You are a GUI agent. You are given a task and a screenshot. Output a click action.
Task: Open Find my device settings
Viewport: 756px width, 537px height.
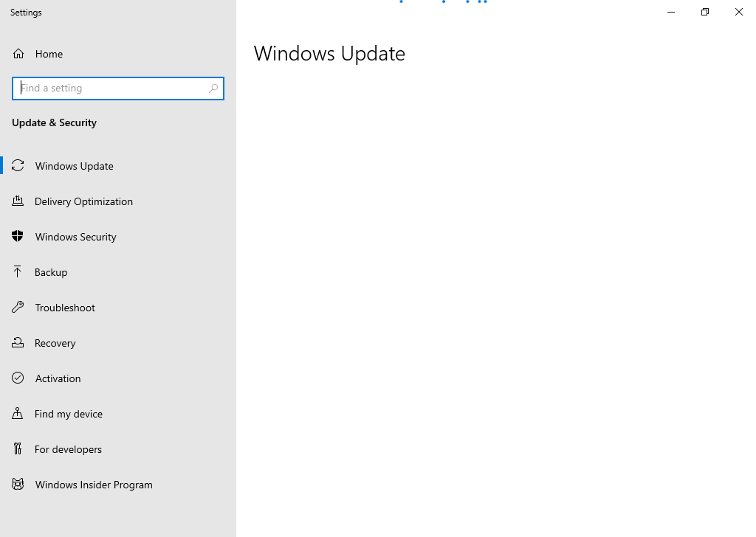tap(118, 414)
